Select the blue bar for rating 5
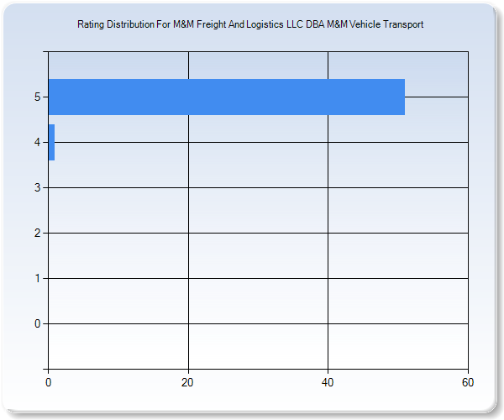Screen dimensions: 504x420 point(227,97)
